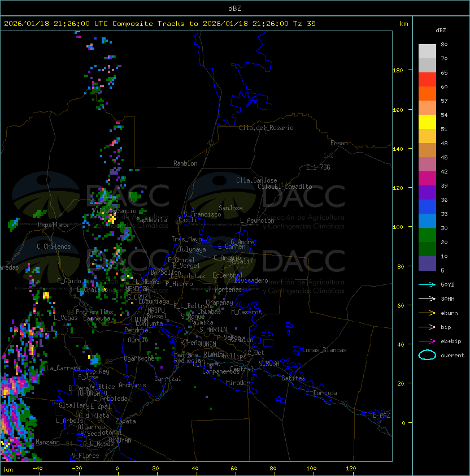The width and height of the screenshot is (470, 476).
Task: Click the 'Clla.SanJose' place label
Action: tap(256, 180)
